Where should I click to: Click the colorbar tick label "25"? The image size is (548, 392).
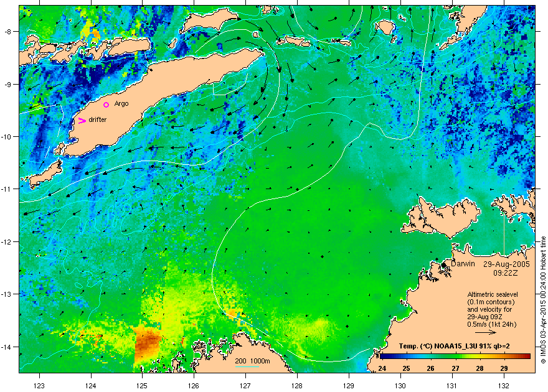click(x=406, y=368)
